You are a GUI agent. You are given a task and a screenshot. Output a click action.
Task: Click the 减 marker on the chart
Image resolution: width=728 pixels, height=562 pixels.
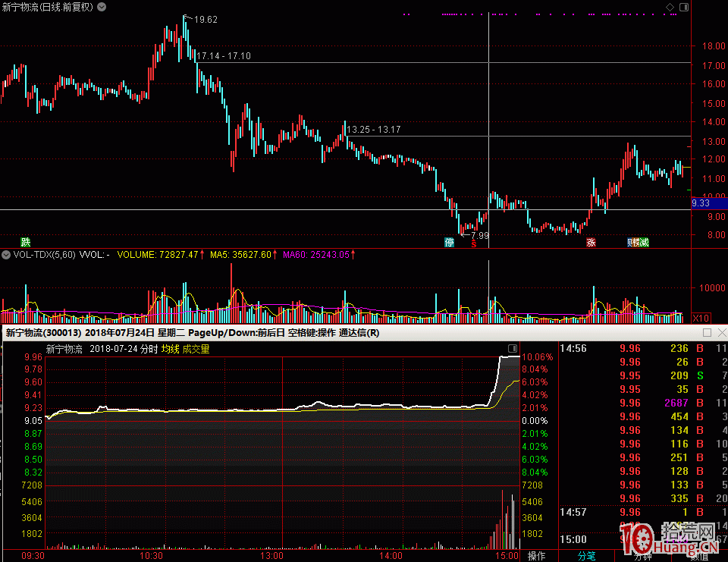pos(644,243)
